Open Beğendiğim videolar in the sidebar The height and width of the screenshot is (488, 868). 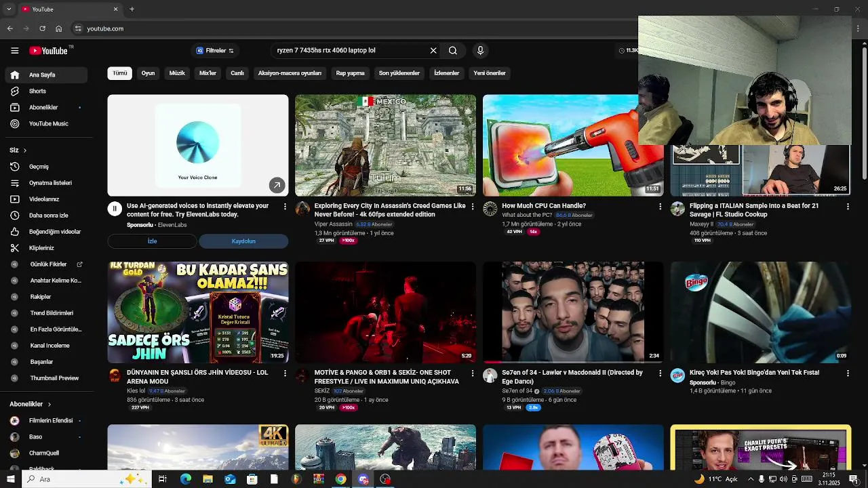46,232
